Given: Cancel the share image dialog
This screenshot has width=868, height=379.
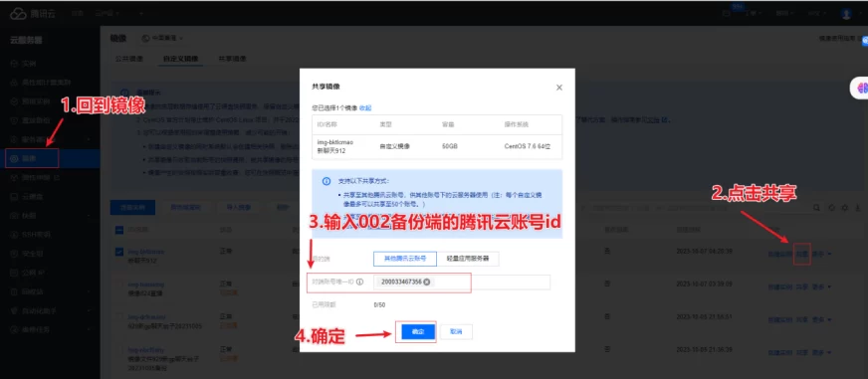Looking at the screenshot, I should (456, 332).
